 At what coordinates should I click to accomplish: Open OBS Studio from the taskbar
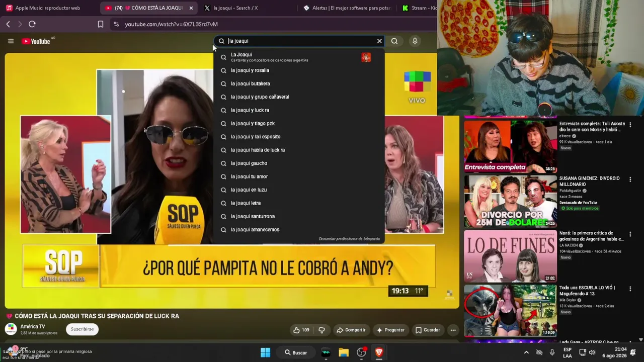[361, 352]
